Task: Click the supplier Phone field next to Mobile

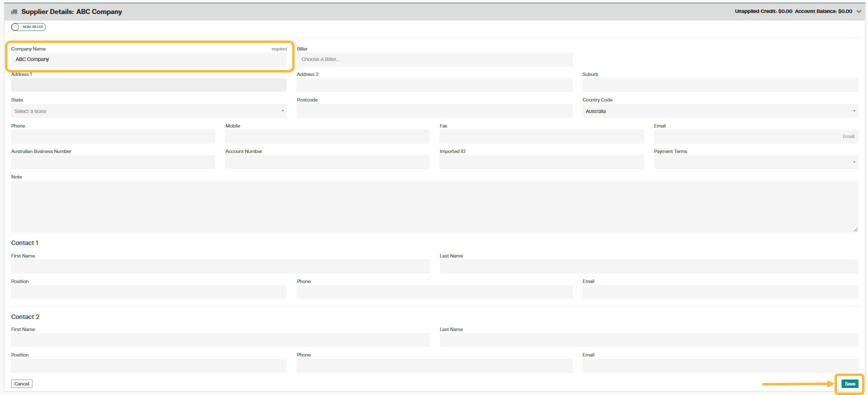Action: (113, 136)
